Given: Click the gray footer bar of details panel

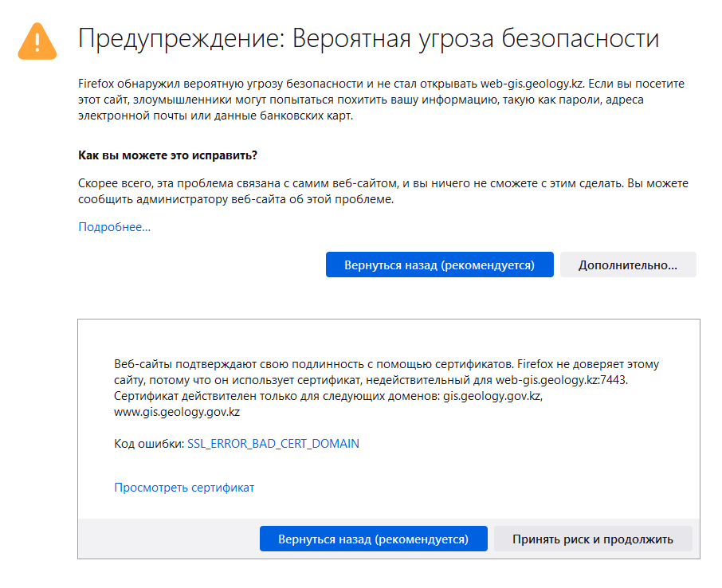Looking at the screenshot, I should [167, 539].
